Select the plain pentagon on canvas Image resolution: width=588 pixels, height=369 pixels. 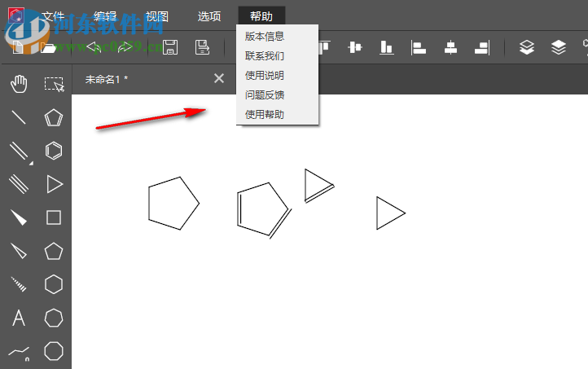pos(173,204)
